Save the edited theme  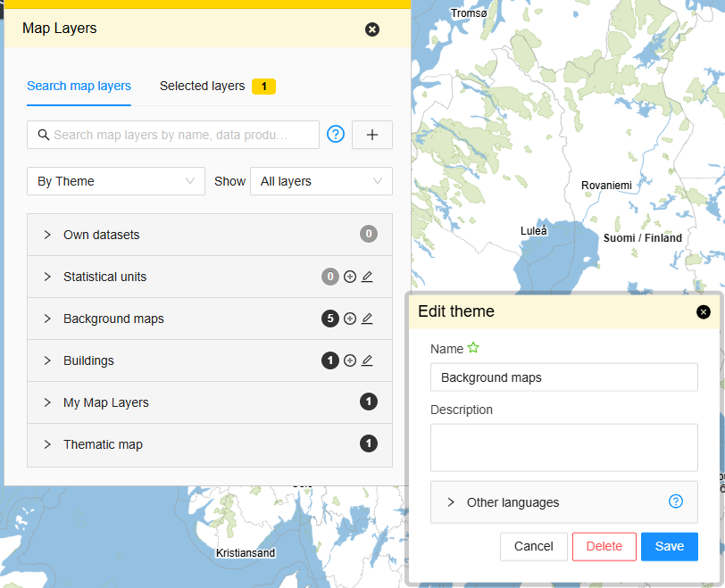(669, 546)
